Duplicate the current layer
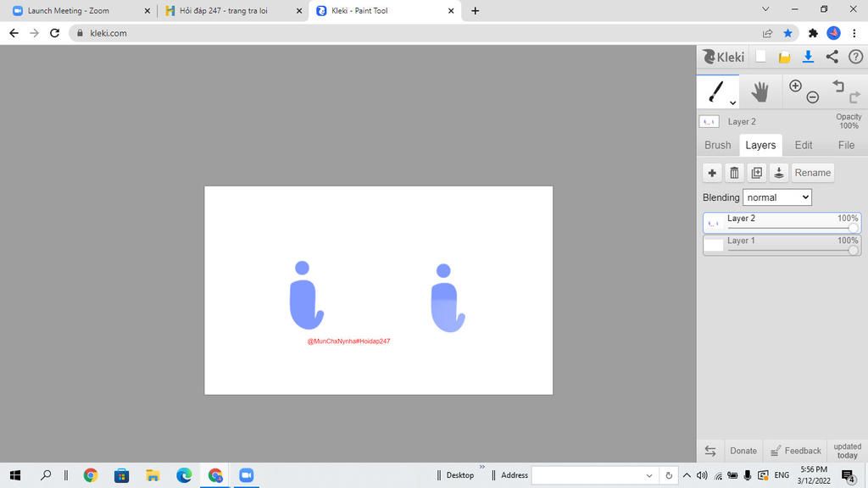Screen dimensions: 868x488 756,173
